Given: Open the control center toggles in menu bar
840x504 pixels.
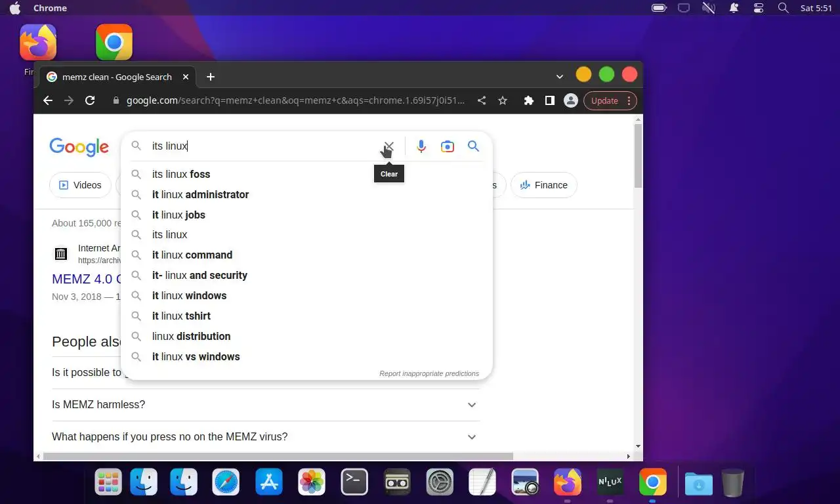Looking at the screenshot, I should click(x=759, y=8).
